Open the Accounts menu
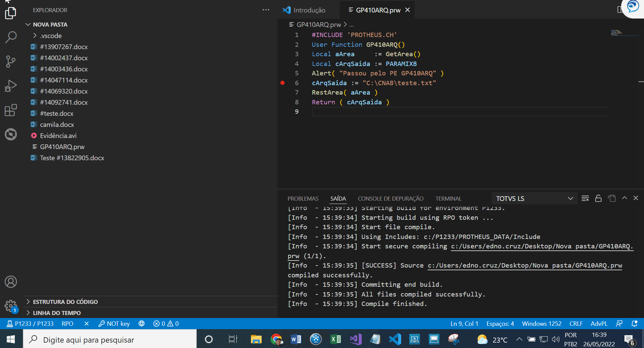644x348 pixels. pos(11,282)
